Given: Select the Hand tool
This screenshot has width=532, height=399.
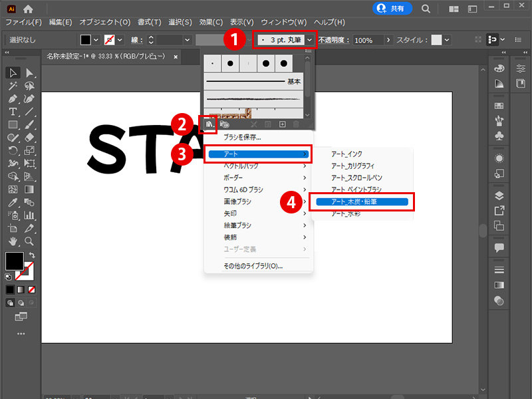Looking at the screenshot, I should pos(13,241).
